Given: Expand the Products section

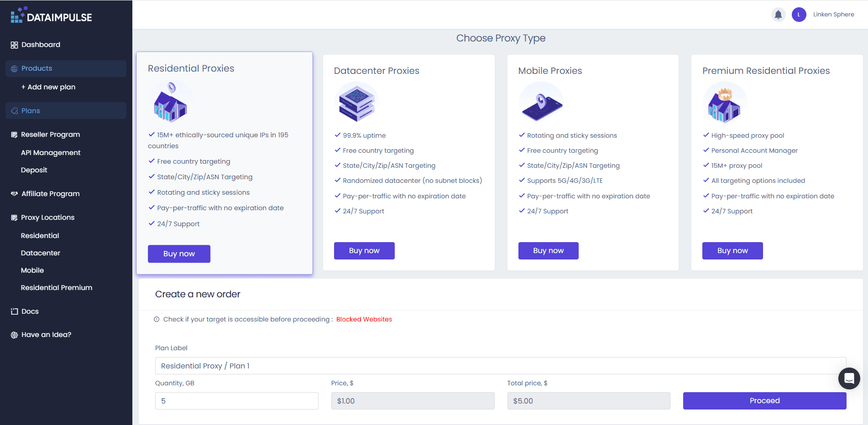Looking at the screenshot, I should click(x=37, y=68).
